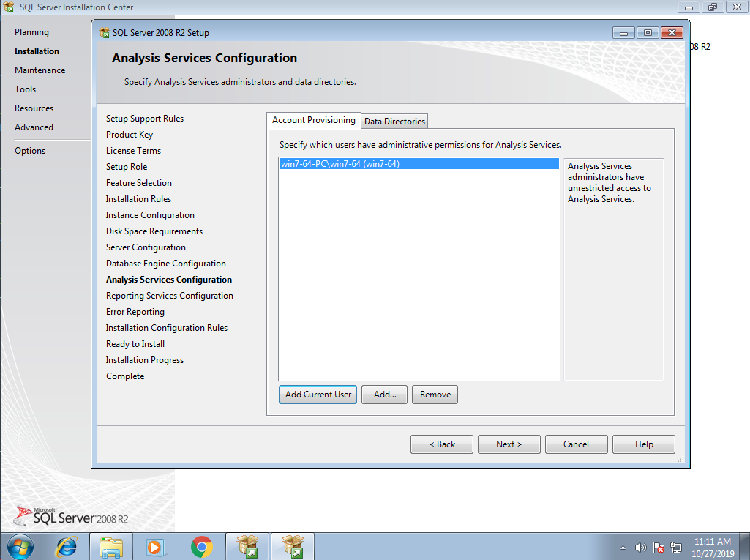
Task: Select the win7-64-PC\win7-64 user entry
Action: (x=419, y=164)
